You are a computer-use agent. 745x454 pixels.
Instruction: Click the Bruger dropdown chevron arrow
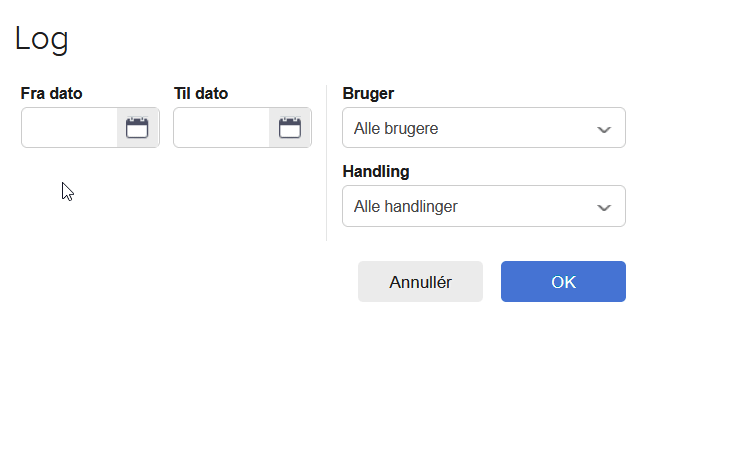click(x=604, y=129)
